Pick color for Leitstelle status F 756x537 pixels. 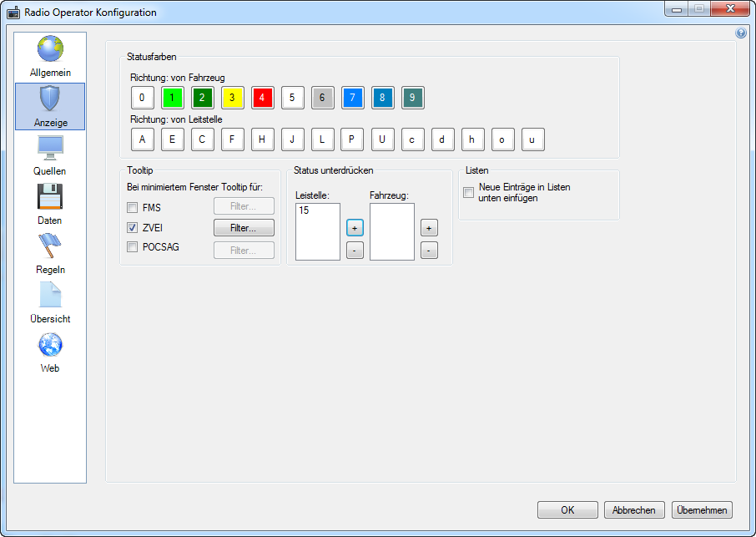[x=233, y=139]
